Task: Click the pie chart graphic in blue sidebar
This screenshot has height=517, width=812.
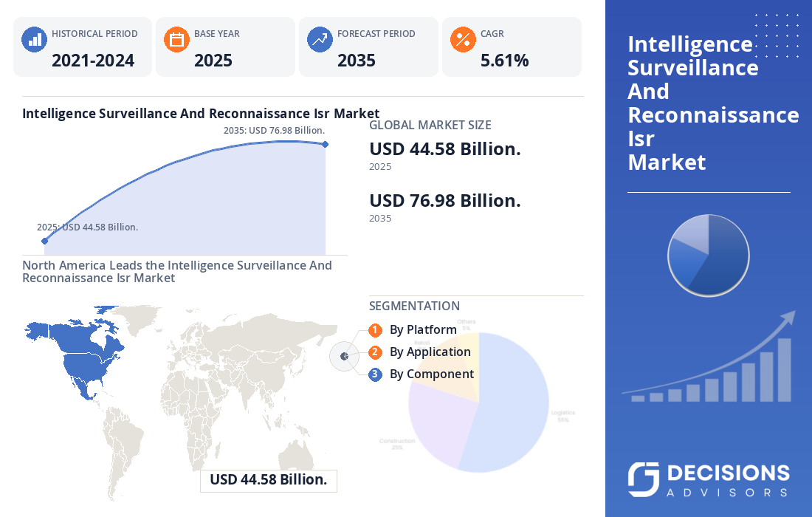Action: (x=709, y=256)
